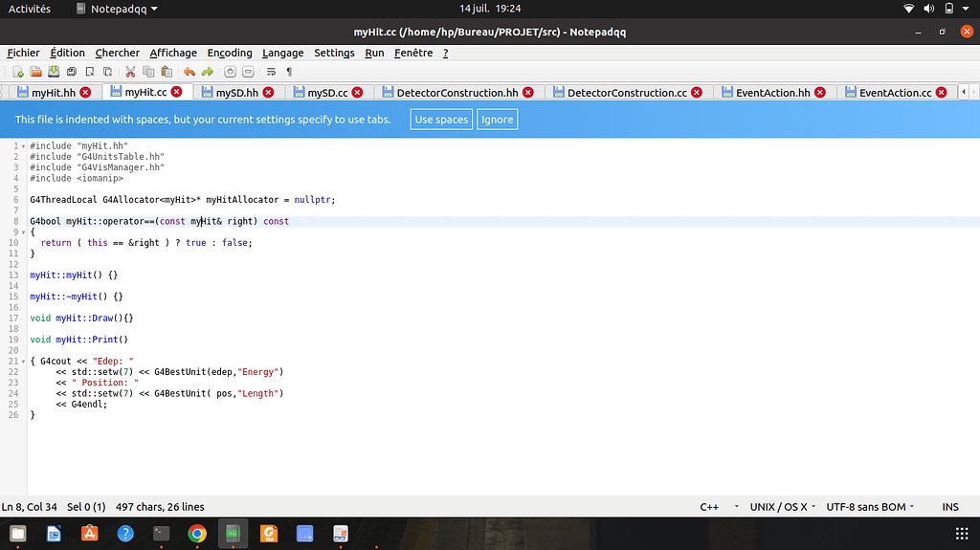980x550 pixels.
Task: Open the C++ language dropdown
Action: coord(719,507)
